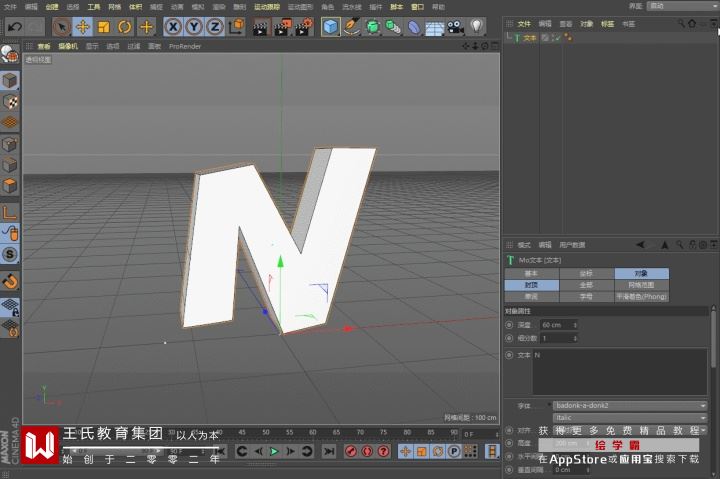The width and height of the screenshot is (720, 479).
Task: Toggle Autokeying red button
Action: 367,451
